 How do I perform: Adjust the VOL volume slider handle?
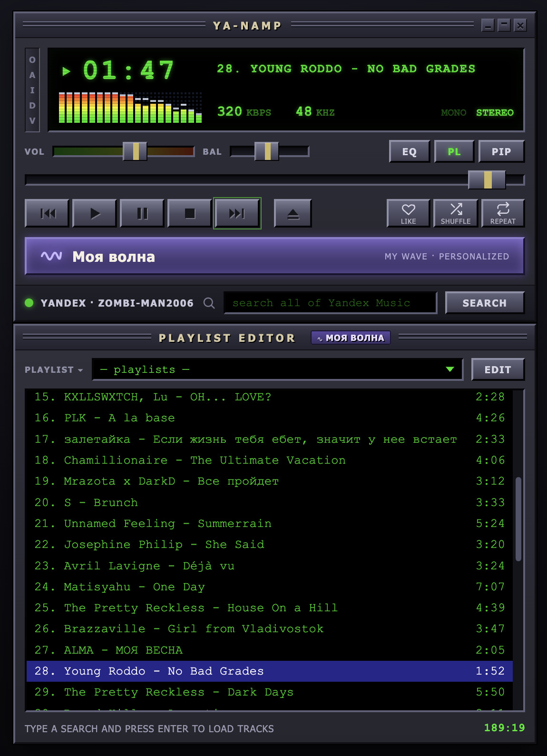coord(135,151)
